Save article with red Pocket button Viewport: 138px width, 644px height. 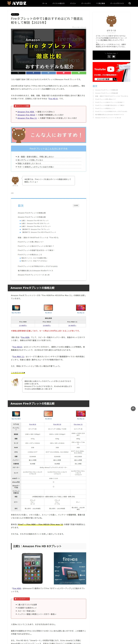click(x=64, y=73)
